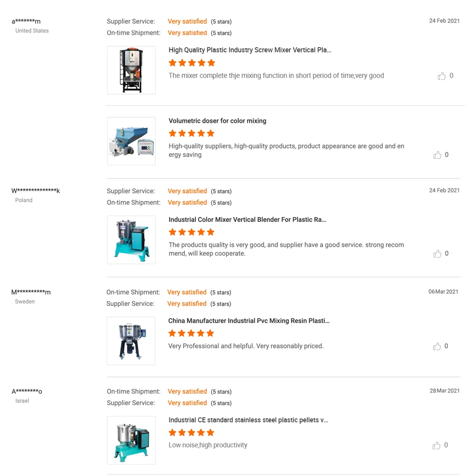Click star rating of Pvc Mixing Resin review

click(191, 333)
